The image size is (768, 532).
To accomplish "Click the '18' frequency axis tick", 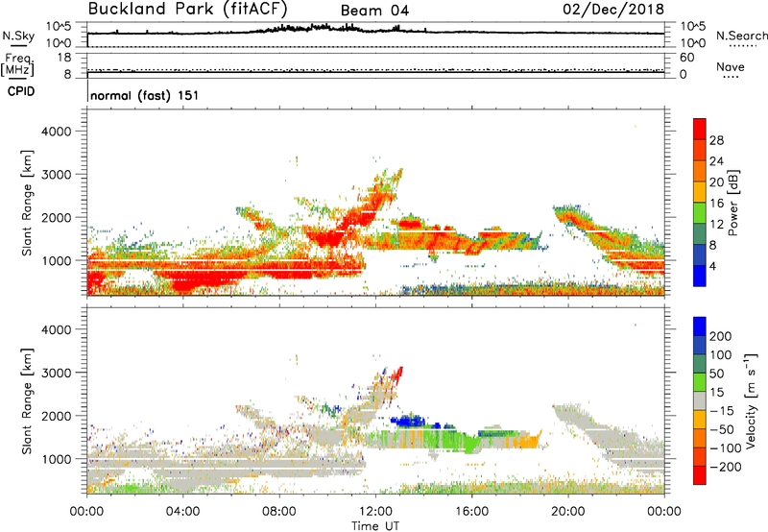I will pos(64,58).
